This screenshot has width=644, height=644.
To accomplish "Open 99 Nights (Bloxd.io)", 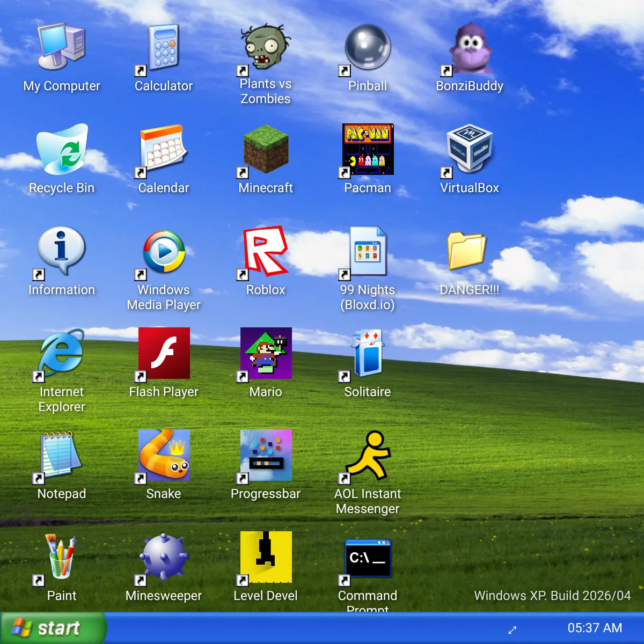I will coord(368,250).
